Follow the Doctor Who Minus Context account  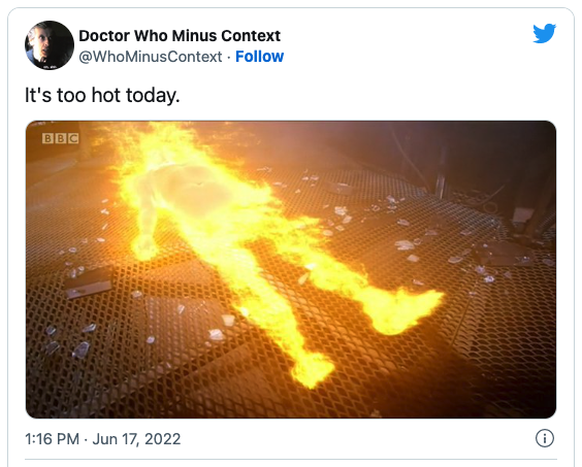pyautogui.click(x=259, y=57)
